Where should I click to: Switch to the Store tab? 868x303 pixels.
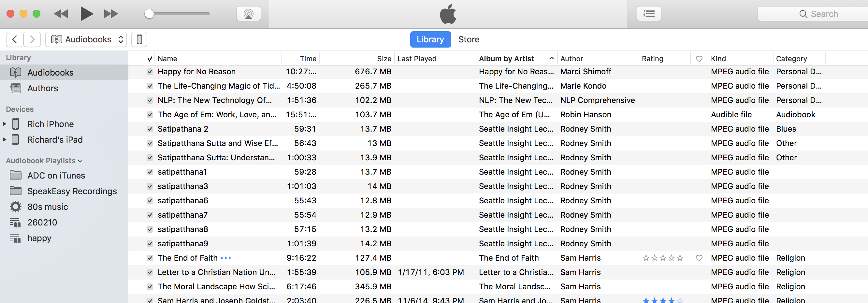pyautogui.click(x=468, y=39)
